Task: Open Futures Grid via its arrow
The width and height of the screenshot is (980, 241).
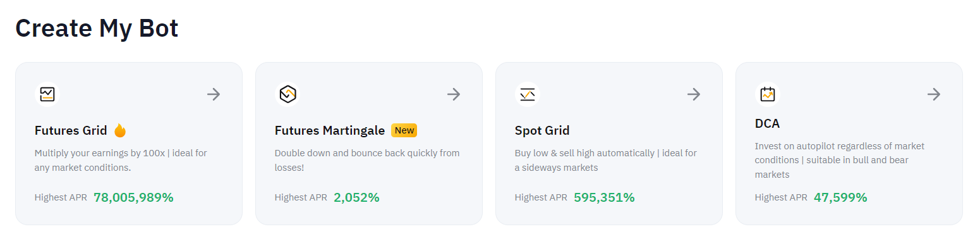Action: click(x=214, y=94)
